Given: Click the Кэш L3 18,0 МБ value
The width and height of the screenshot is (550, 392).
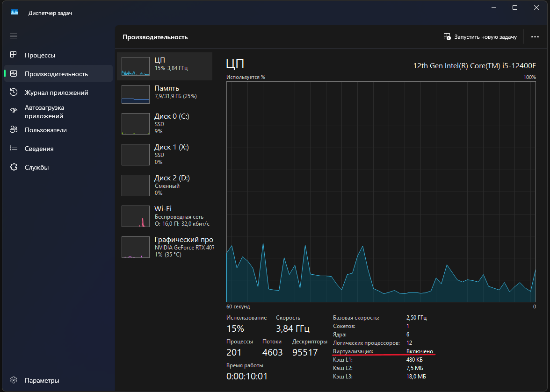Looking at the screenshot, I should pos(416,377).
